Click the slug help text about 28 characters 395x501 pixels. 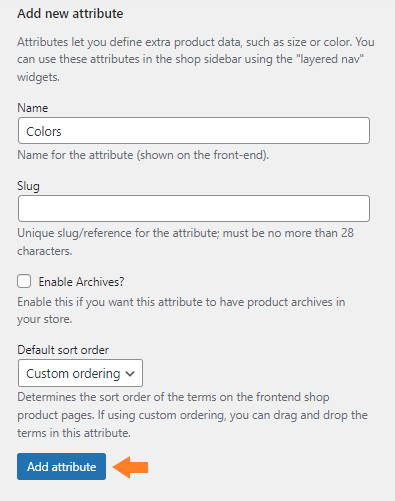185,242
